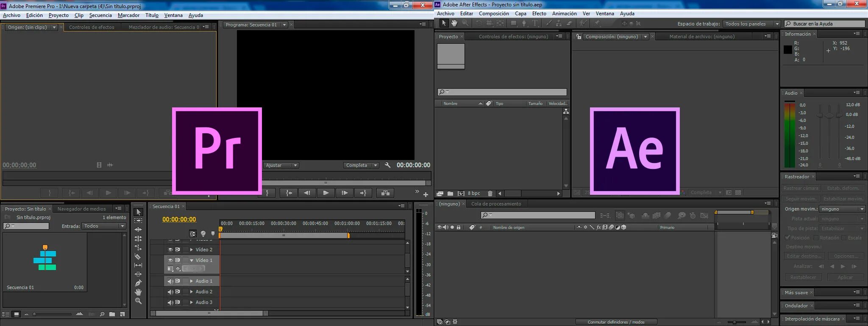Toggle visibility eye for Vídeo 1 track

170,260
